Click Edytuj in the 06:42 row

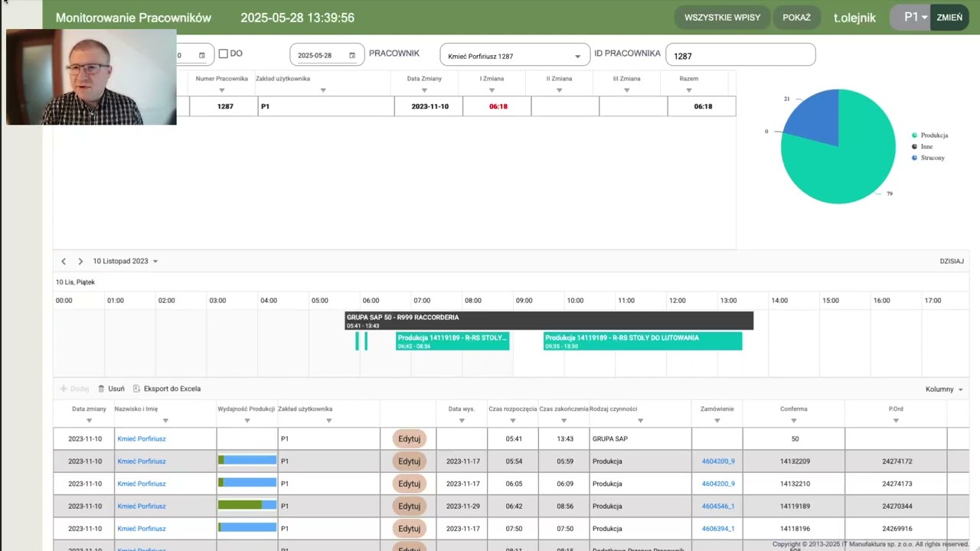pos(410,506)
